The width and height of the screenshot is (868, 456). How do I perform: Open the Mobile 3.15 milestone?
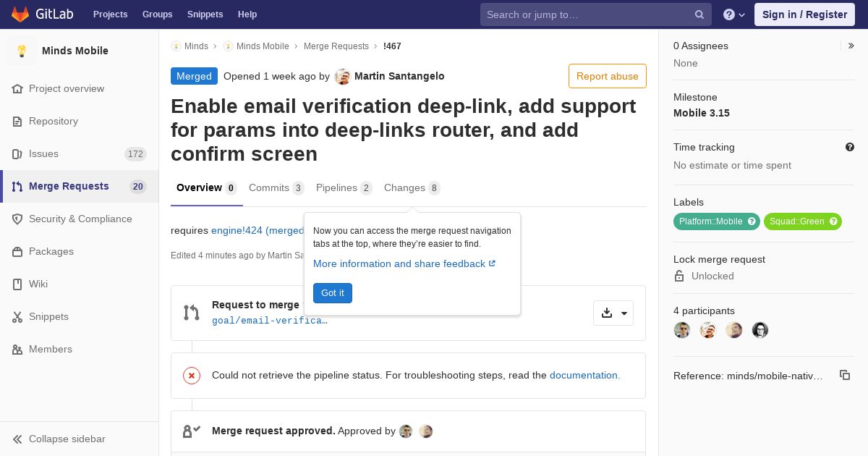(x=702, y=113)
